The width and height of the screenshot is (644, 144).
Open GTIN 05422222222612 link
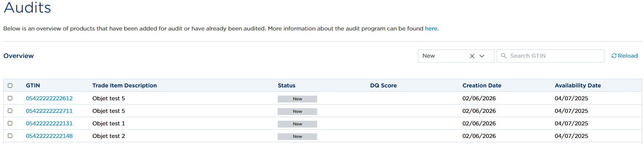coord(49,99)
